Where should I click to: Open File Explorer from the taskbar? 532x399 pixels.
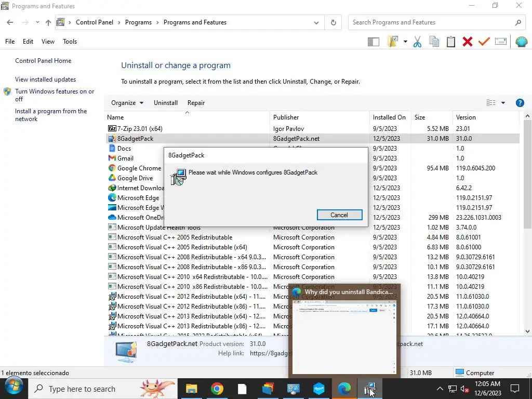pos(191,389)
